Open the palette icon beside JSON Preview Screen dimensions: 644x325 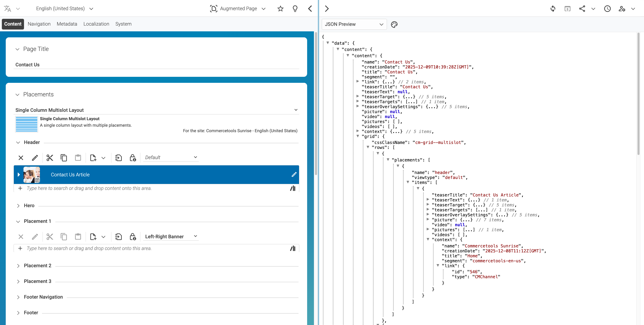(x=394, y=24)
